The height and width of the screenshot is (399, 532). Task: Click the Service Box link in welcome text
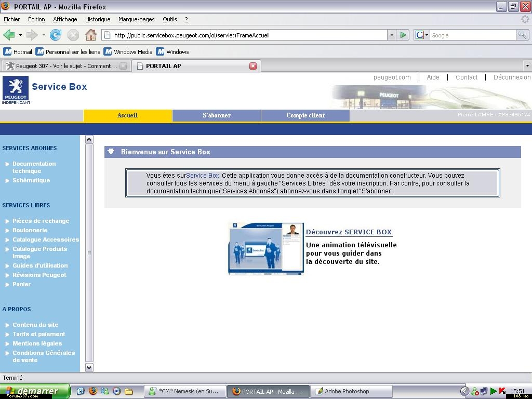tap(203, 176)
